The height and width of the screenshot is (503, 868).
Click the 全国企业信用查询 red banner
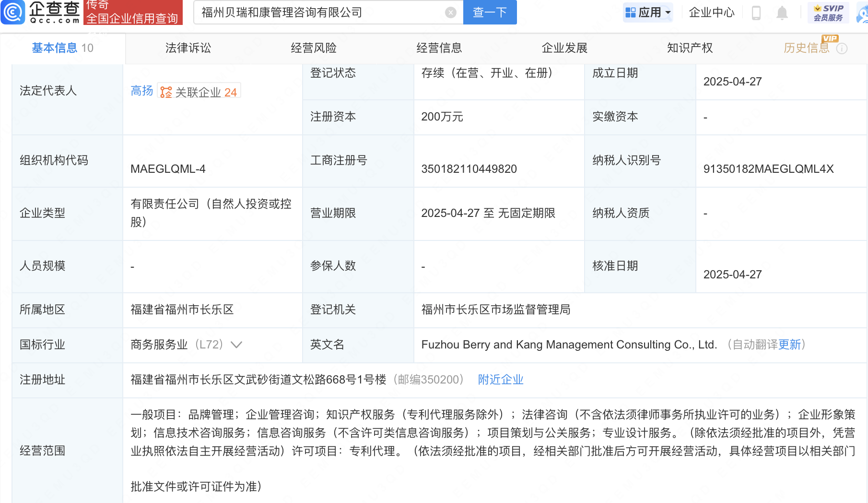[133, 12]
